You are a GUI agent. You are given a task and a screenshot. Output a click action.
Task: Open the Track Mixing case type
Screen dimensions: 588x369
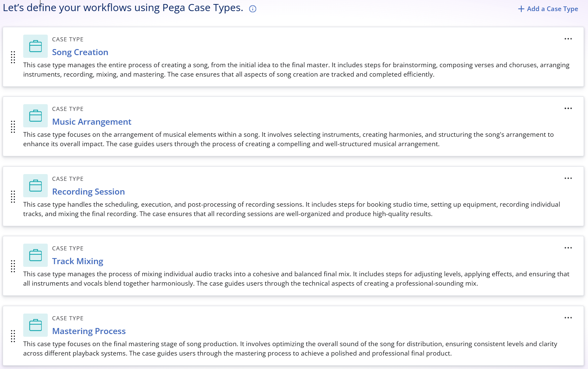pyautogui.click(x=77, y=261)
